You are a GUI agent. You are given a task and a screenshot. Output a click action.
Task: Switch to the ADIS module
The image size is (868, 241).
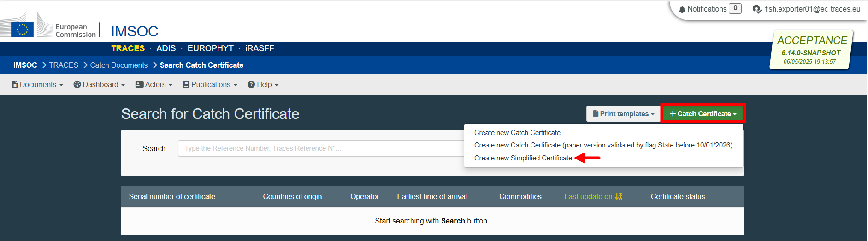(166, 48)
